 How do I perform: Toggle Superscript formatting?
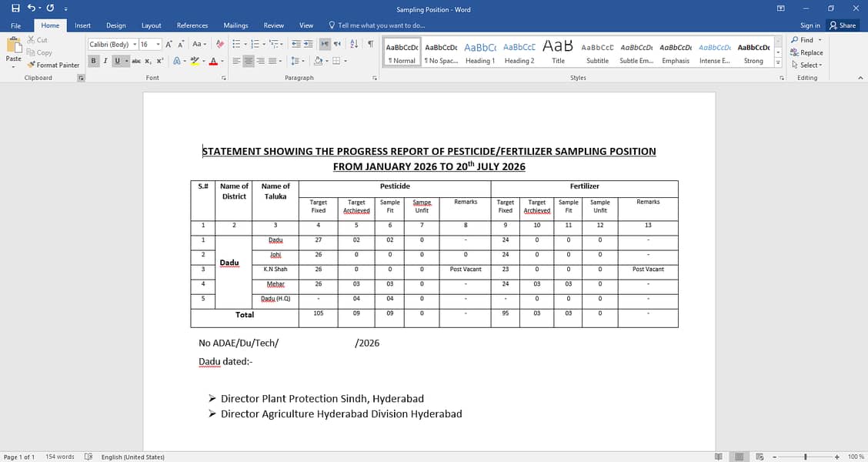[160, 61]
